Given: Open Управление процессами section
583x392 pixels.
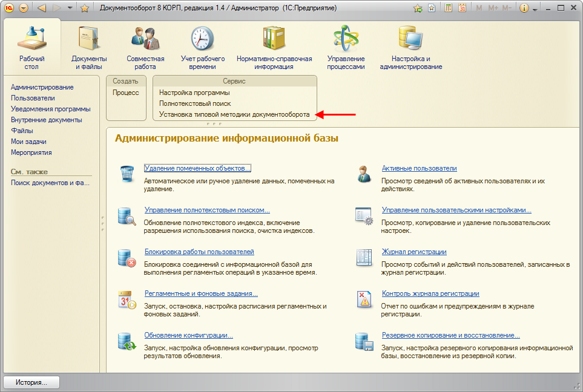Looking at the screenshot, I should point(346,47).
